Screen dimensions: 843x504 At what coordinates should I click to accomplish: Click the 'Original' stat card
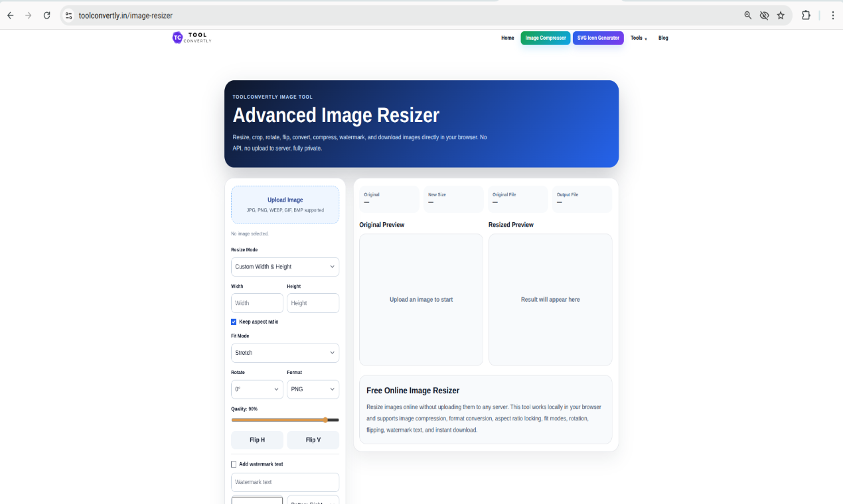[x=389, y=199]
